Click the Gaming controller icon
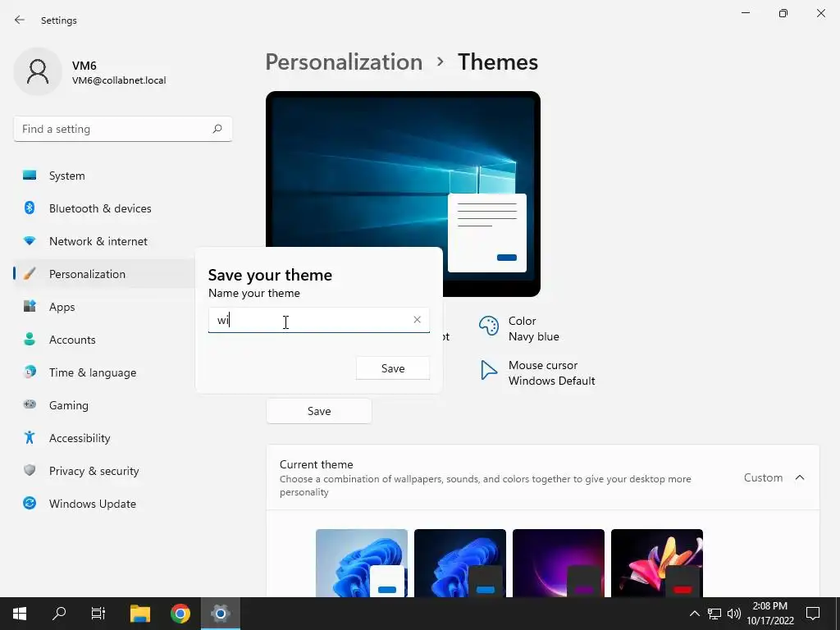 30,404
